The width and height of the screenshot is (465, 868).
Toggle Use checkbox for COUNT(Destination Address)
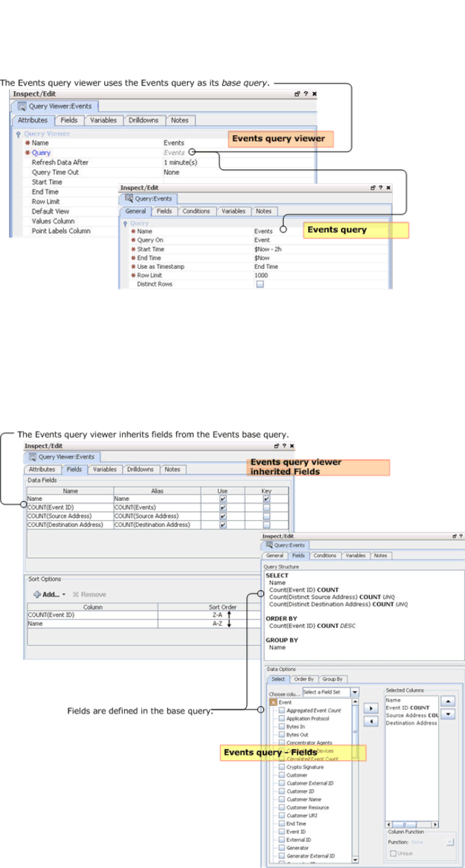(223, 525)
